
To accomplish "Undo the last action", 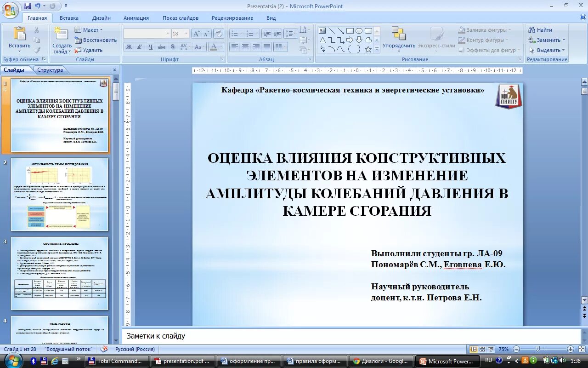I will click(38, 6).
